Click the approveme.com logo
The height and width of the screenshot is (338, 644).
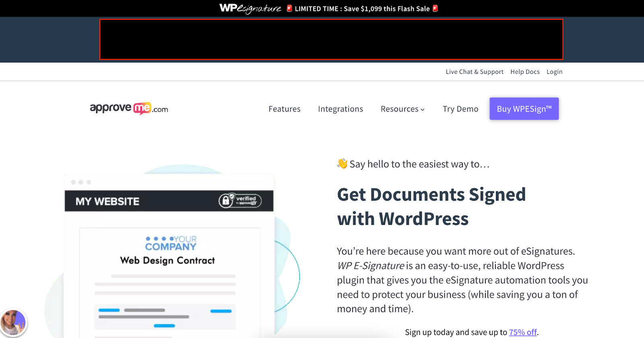click(x=129, y=108)
